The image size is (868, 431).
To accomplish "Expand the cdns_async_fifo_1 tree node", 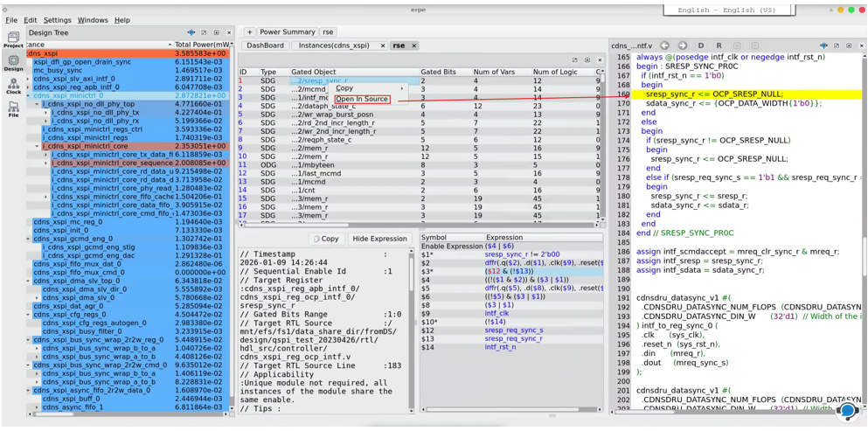I will click(37, 407).
